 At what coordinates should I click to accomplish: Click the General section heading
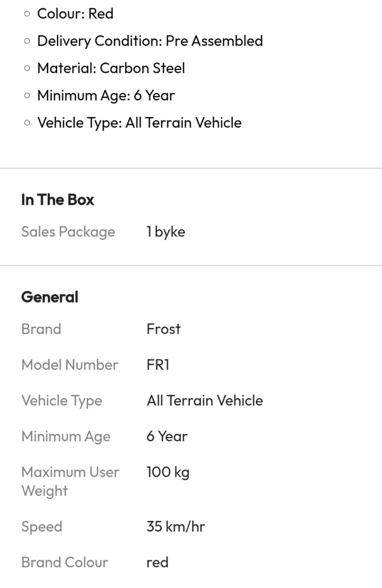point(50,297)
